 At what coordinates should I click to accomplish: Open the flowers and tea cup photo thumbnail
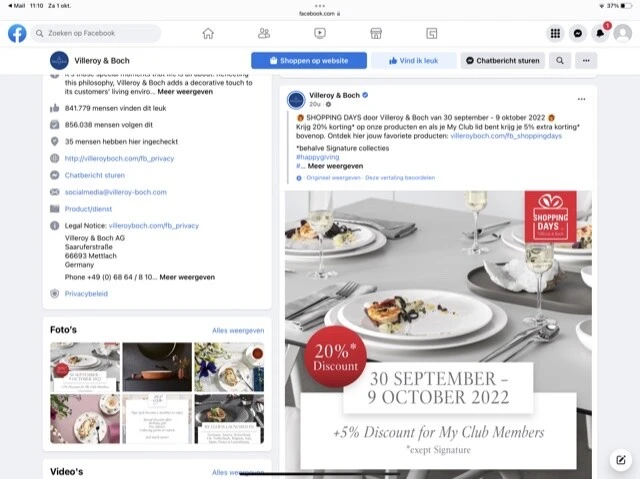pyautogui.click(x=229, y=366)
